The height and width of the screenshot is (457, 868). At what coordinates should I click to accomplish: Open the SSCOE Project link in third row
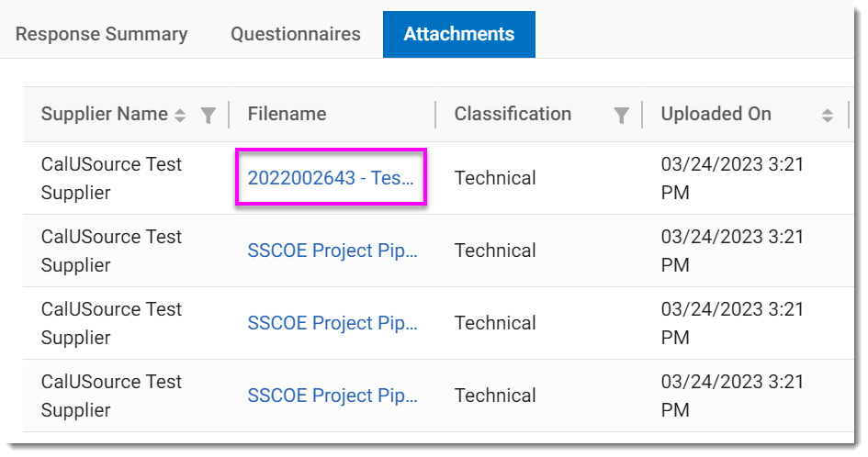(333, 323)
